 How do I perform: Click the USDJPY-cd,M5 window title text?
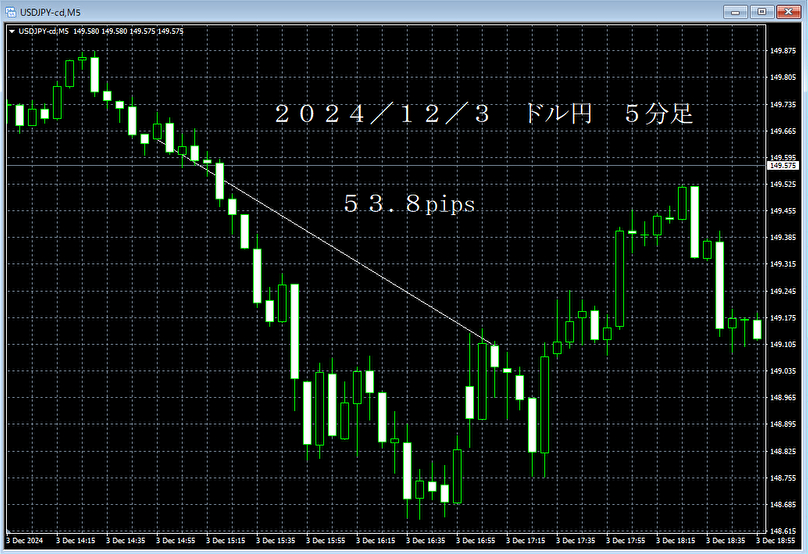coord(50,12)
